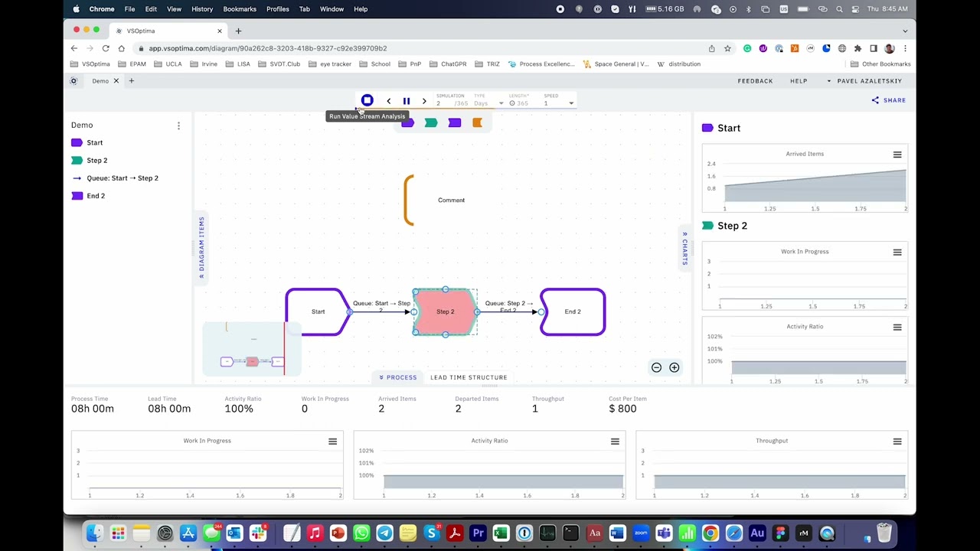Click the Share button
This screenshot has height=551, width=980.
[x=889, y=100]
